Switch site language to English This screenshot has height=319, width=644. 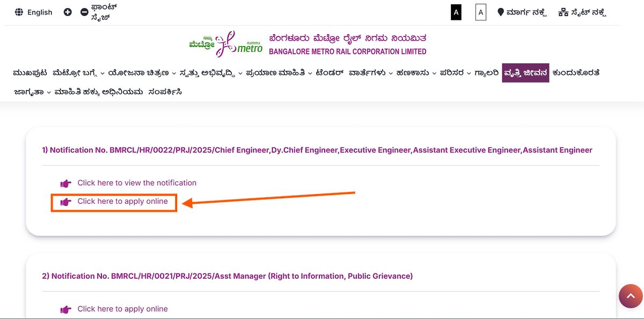pyautogui.click(x=40, y=12)
